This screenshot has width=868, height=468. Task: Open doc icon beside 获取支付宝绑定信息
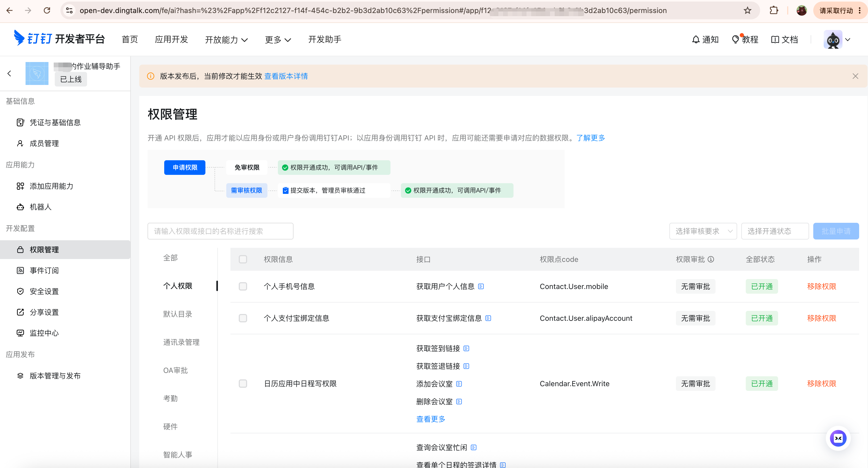(488, 318)
